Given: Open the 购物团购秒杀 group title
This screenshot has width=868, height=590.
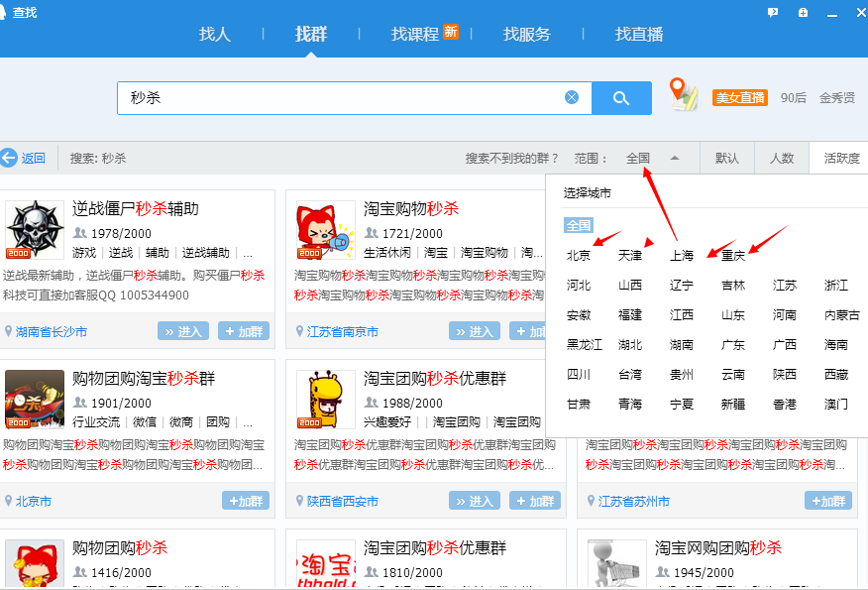Looking at the screenshot, I should click(120, 548).
